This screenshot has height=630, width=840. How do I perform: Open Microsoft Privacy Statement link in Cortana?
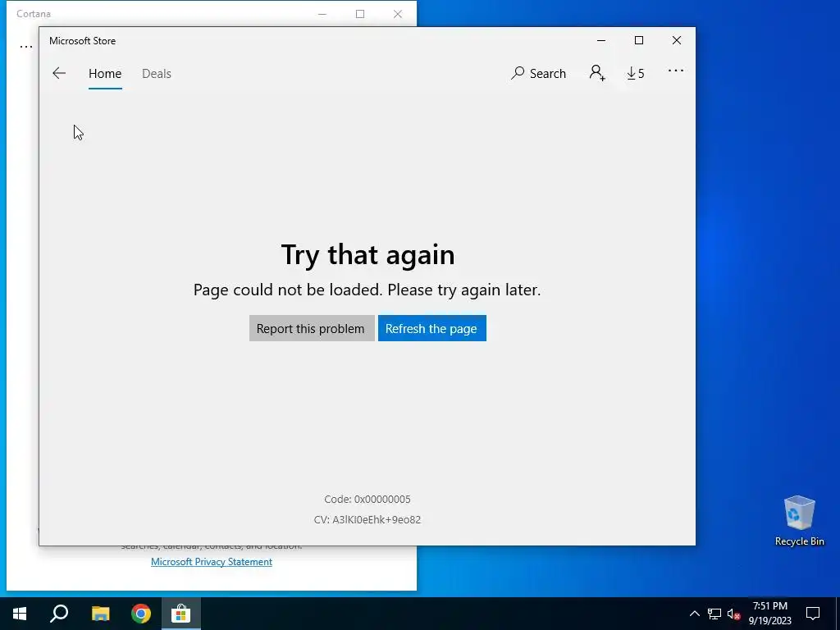tap(212, 561)
